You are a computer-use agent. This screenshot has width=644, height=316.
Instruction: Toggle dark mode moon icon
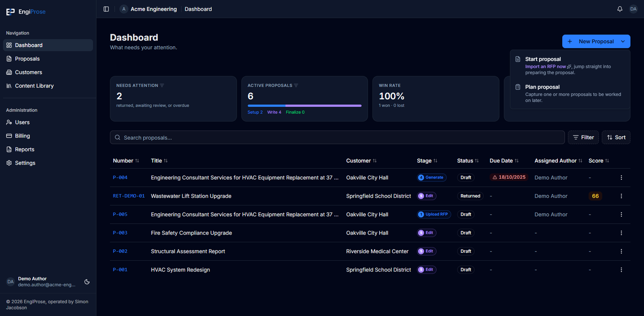[87, 282]
